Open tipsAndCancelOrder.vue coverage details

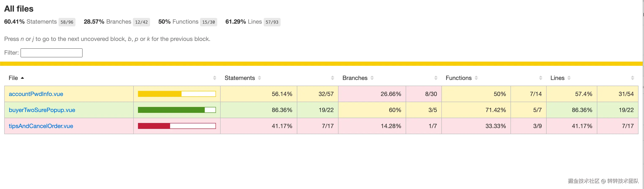pos(41,126)
